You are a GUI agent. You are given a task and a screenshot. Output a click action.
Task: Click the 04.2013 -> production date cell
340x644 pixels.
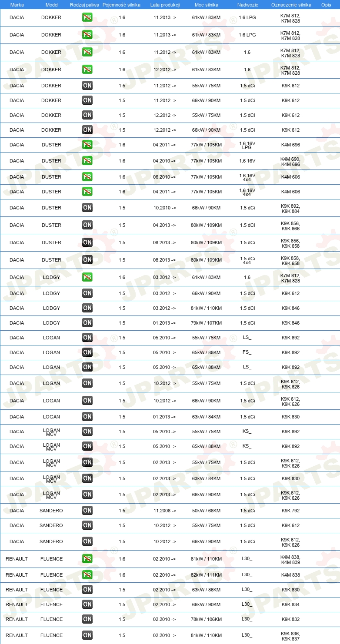165,225
